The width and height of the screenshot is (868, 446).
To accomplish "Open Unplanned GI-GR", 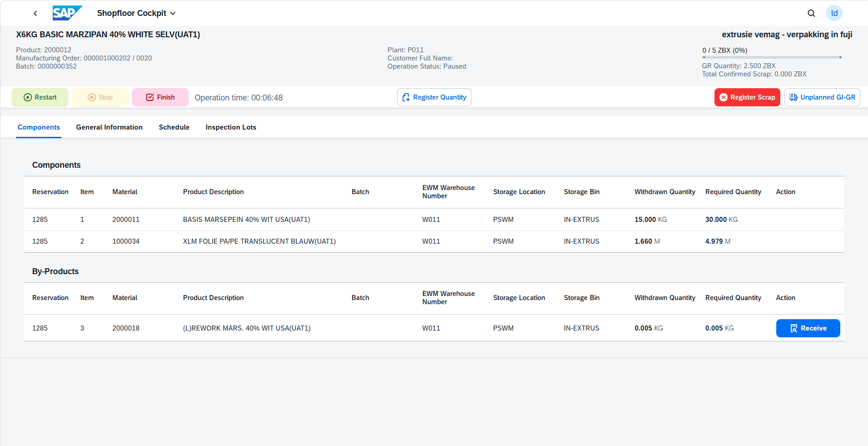I will [822, 97].
